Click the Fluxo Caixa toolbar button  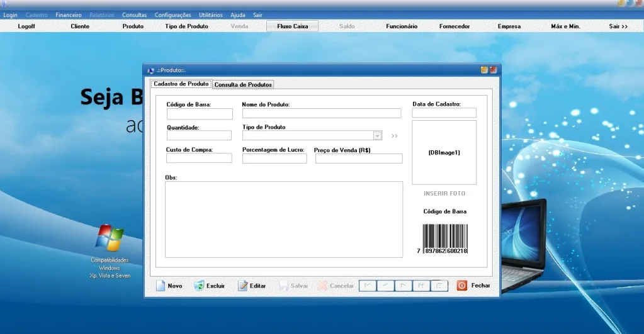click(x=293, y=26)
